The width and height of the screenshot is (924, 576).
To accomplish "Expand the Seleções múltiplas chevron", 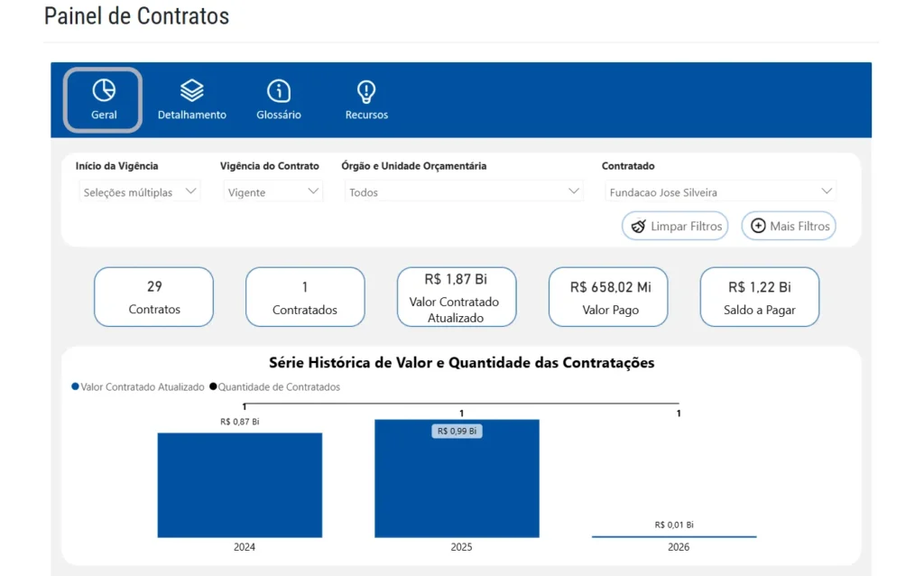I will (x=190, y=191).
